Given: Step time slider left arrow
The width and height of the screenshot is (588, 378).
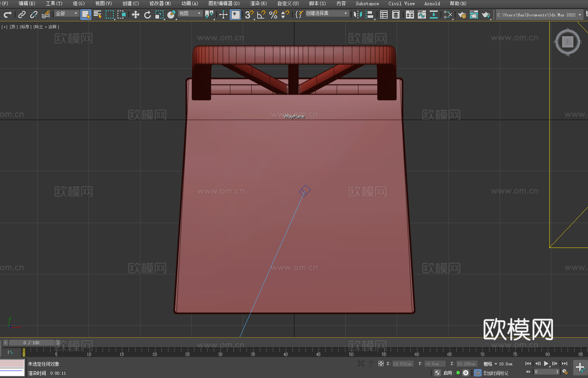Looking at the screenshot, I should [x=5, y=343].
